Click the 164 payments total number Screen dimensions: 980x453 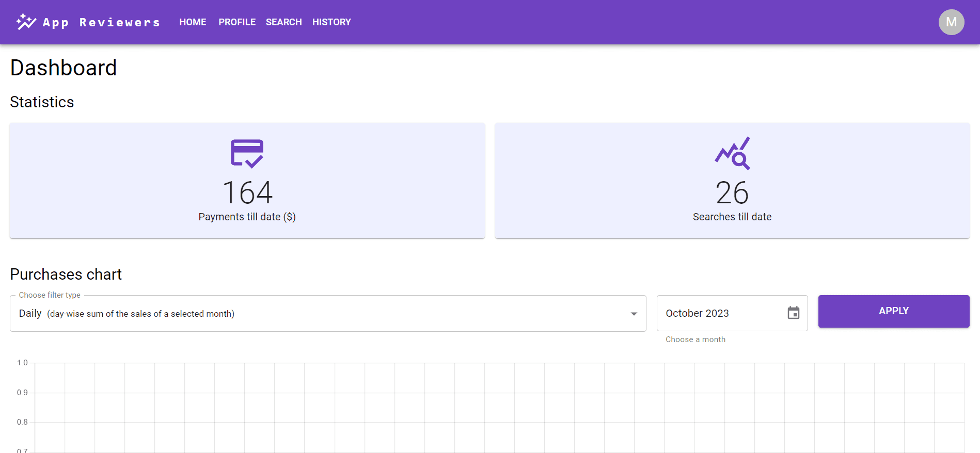247,192
